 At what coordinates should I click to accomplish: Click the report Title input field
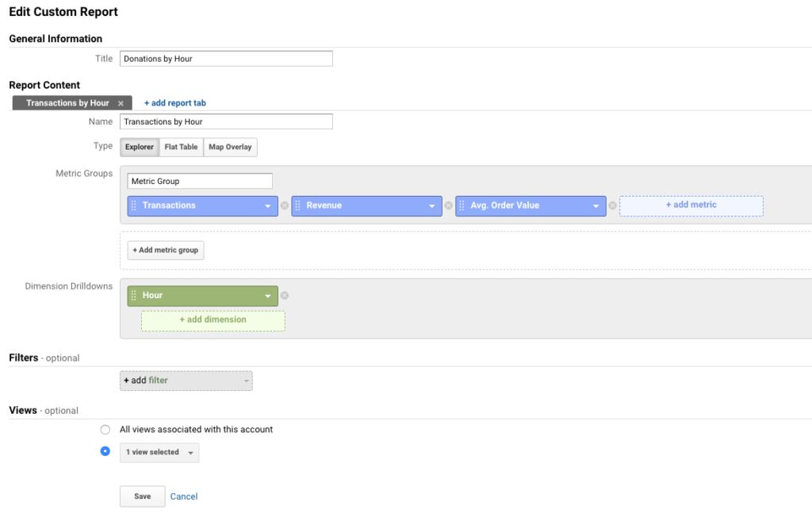point(226,59)
